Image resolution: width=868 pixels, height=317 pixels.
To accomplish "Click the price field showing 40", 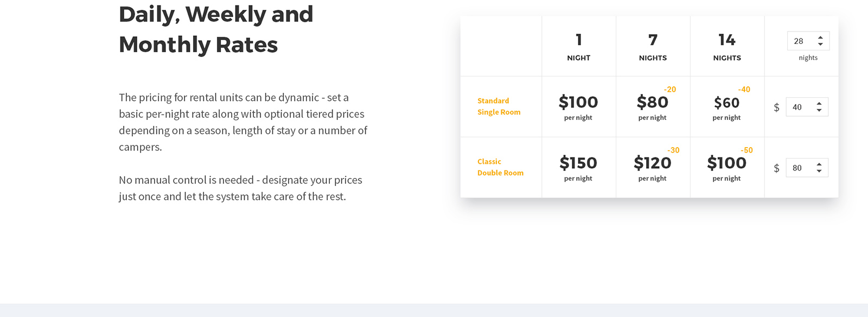I will (807, 107).
